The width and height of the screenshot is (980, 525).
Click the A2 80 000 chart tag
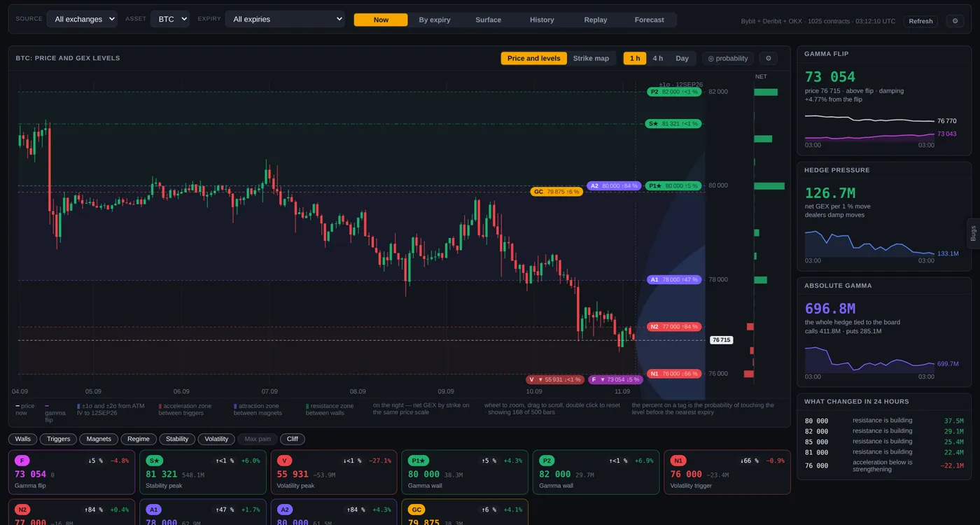[614, 185]
